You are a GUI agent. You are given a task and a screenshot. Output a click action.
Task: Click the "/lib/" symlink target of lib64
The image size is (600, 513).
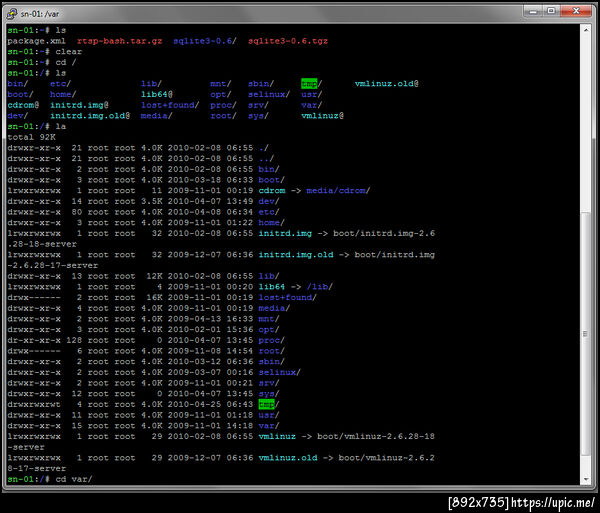click(x=320, y=287)
